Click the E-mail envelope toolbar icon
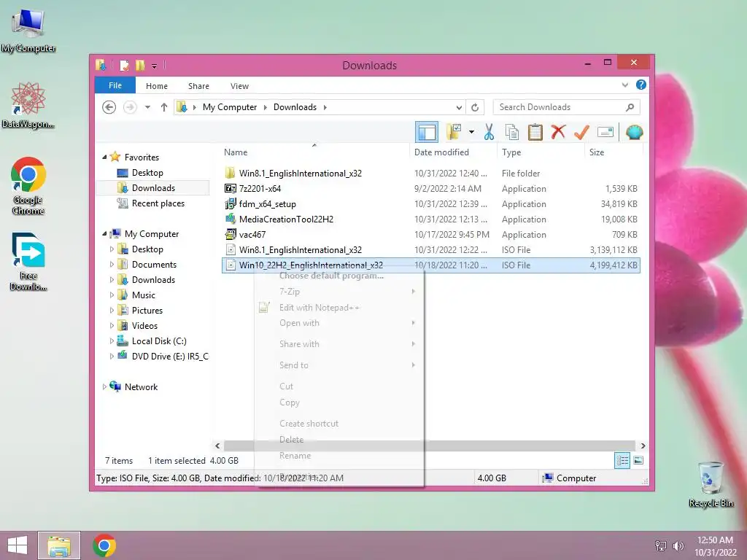The height and width of the screenshot is (560, 747). click(x=605, y=132)
